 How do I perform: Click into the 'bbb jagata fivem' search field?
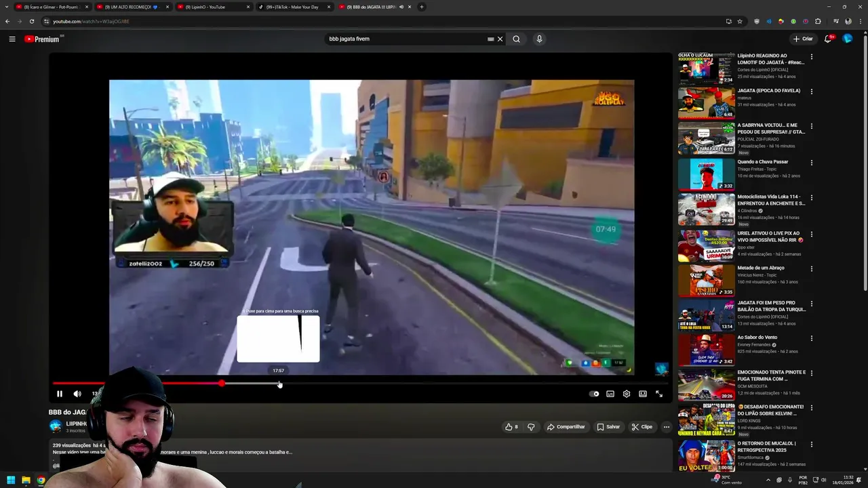[407, 39]
